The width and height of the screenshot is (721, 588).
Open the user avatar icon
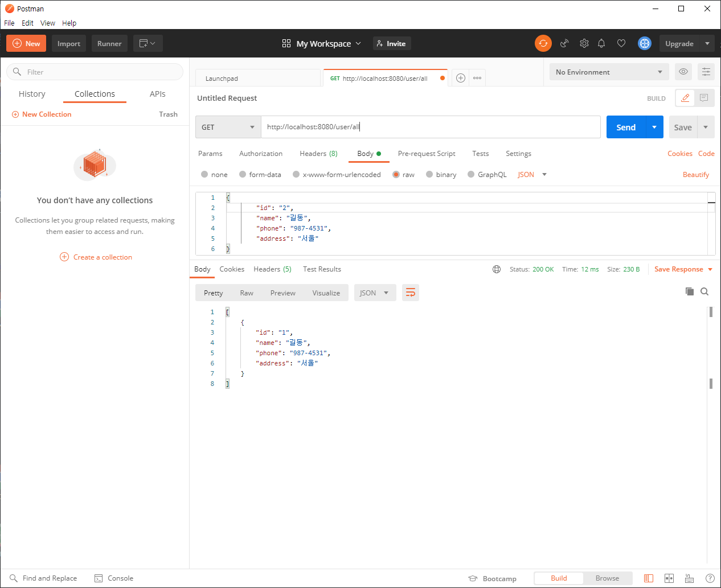pos(645,43)
